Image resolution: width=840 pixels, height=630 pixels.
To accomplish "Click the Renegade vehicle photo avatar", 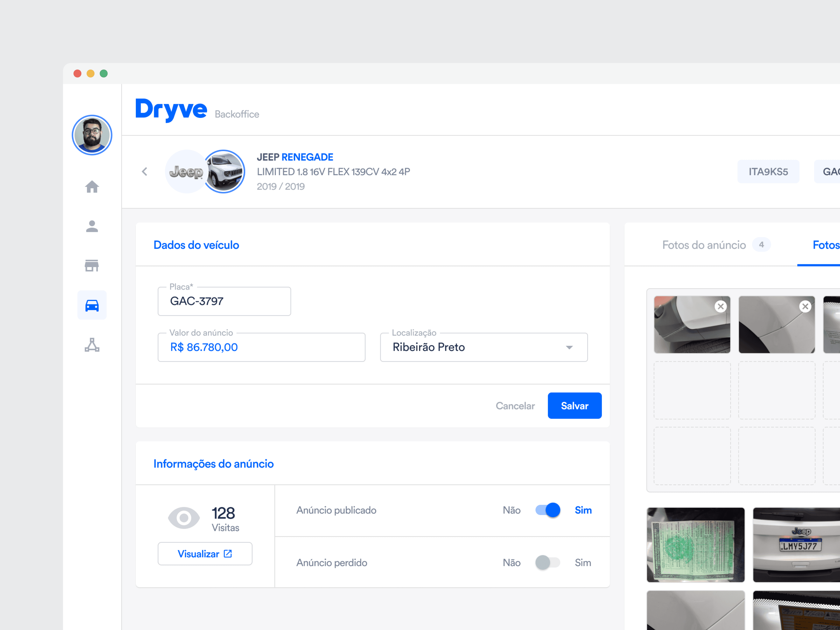I will (x=224, y=172).
